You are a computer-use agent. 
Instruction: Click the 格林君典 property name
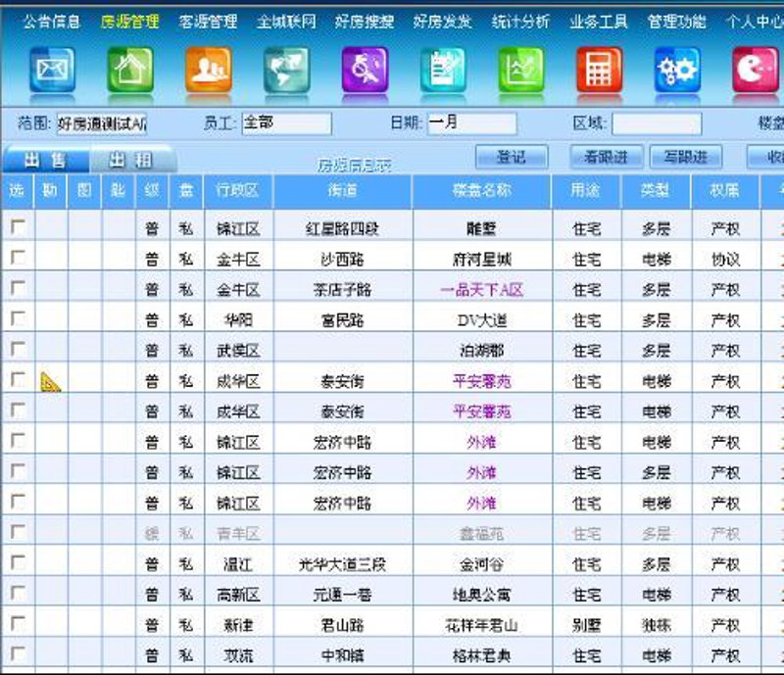pos(481,656)
